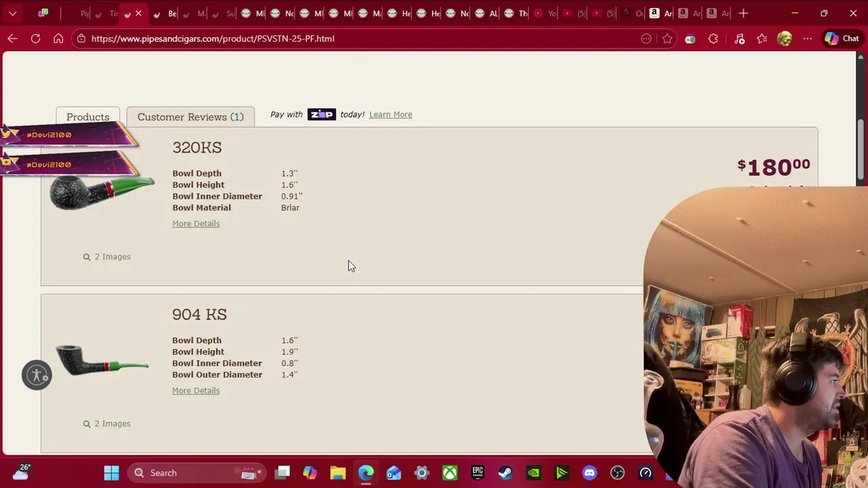Go back to the previous page
The width and height of the screenshot is (868, 488).
pyautogui.click(x=12, y=39)
